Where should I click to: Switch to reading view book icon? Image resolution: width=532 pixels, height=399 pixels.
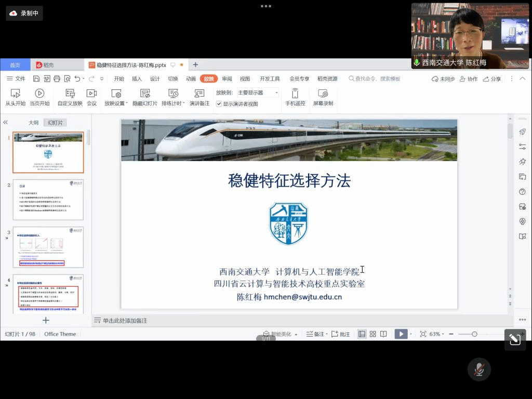click(x=383, y=334)
